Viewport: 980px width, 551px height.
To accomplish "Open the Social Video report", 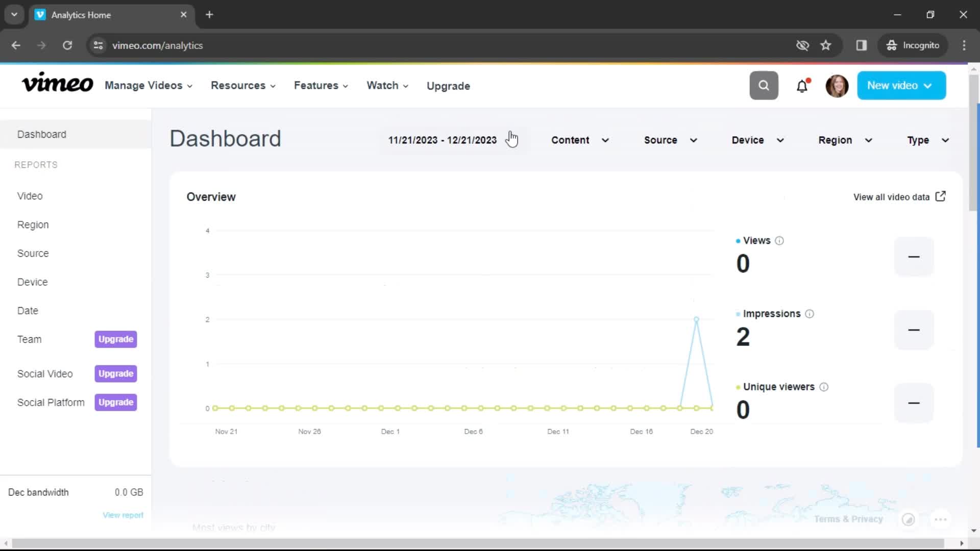I will coord(45,373).
